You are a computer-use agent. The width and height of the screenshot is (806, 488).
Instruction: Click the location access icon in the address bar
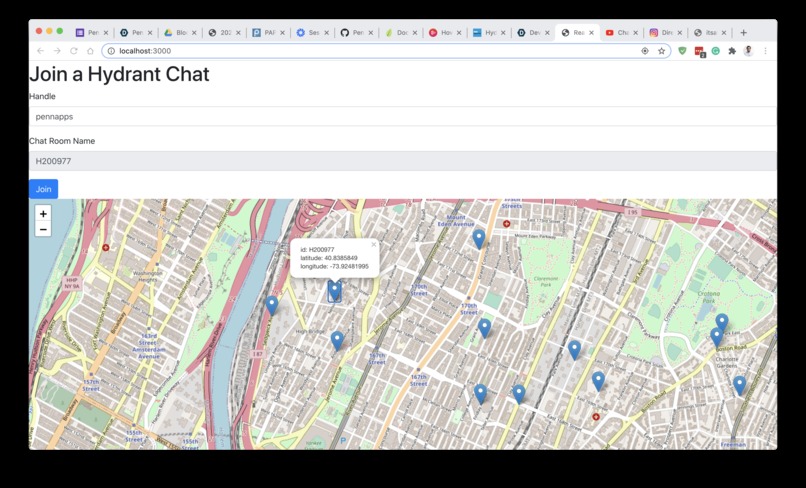(x=645, y=51)
